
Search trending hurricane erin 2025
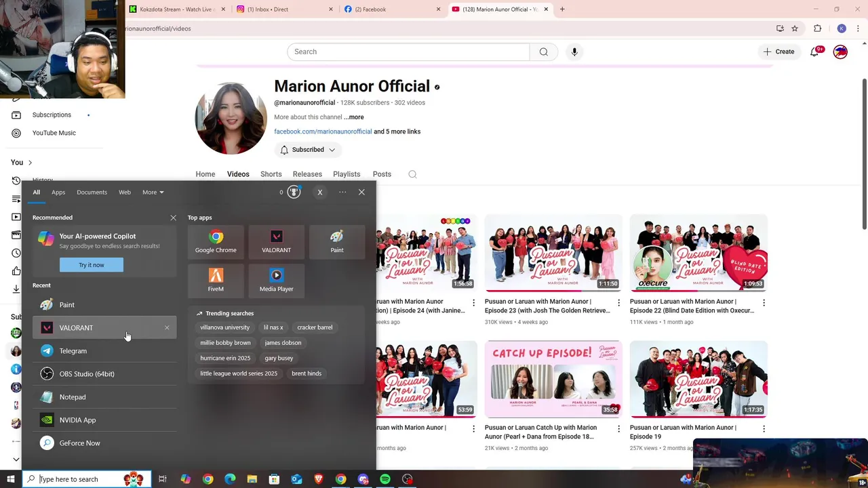[225, 358]
